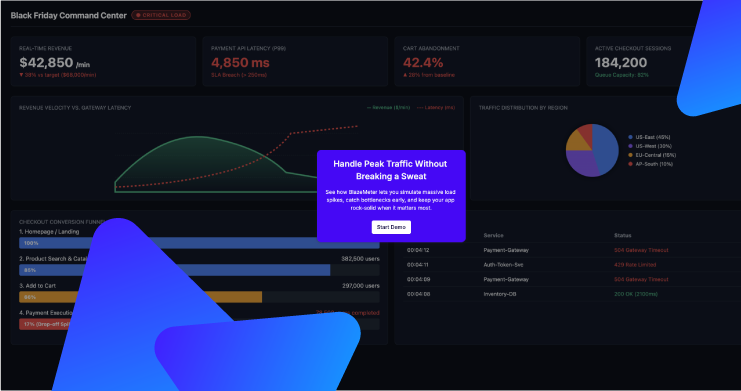Click the 184,200 active sessions value

(620, 62)
